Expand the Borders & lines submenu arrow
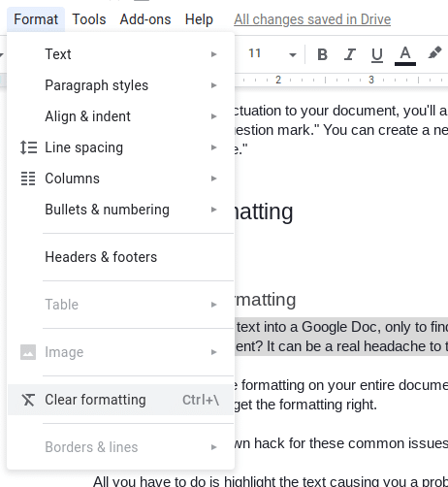The height and width of the screenshot is (487, 448). pos(213,447)
